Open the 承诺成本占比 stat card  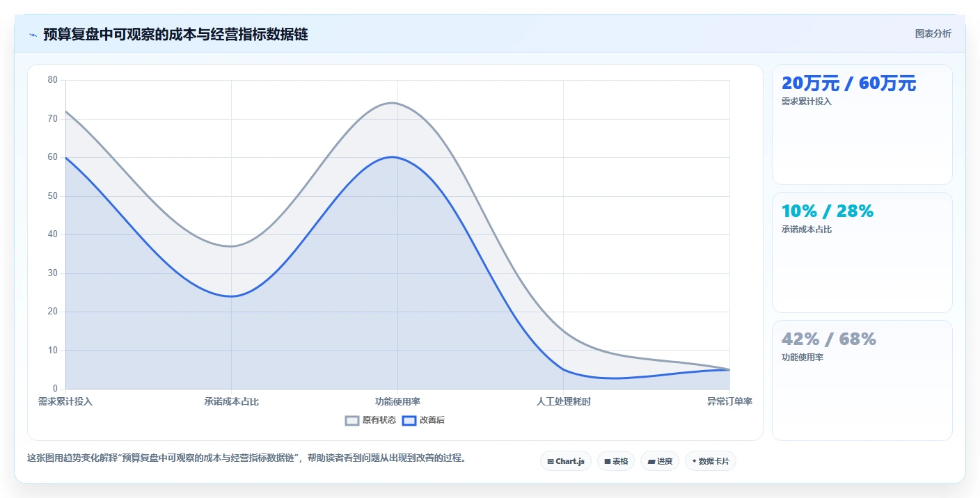pos(862,252)
